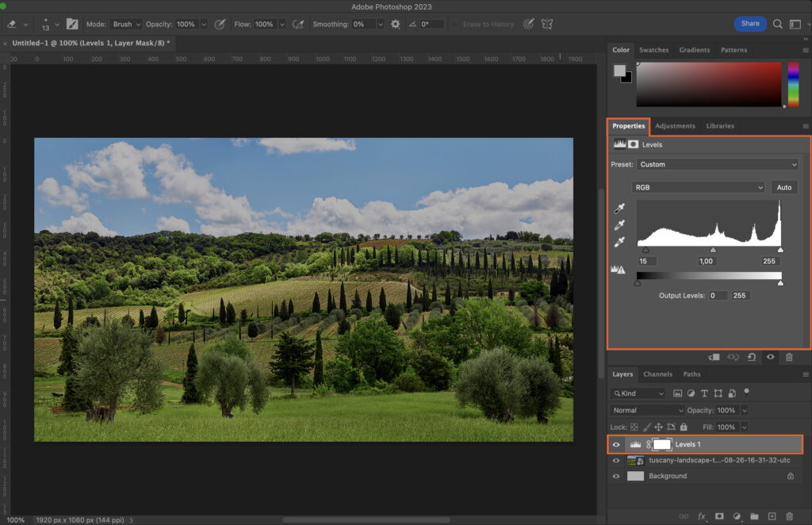Toggle visibility of the Levels 1 layer
Viewport: 812px width, 525px height.
(x=616, y=444)
